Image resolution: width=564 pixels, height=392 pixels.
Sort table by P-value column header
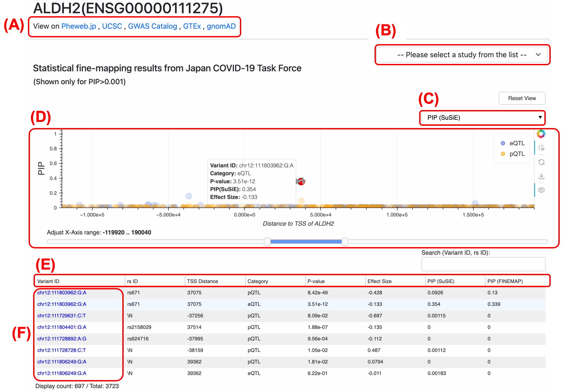[316, 281]
